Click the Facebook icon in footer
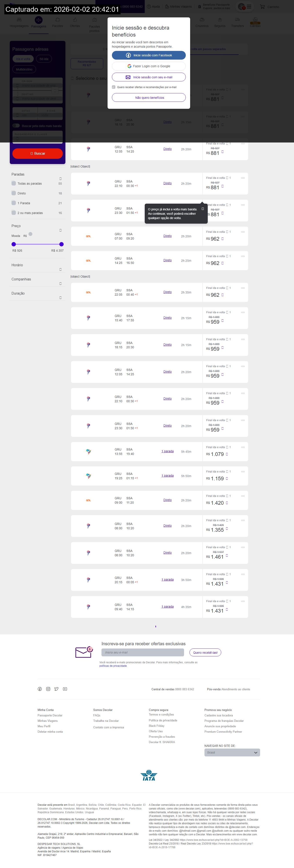Image resolution: width=294 pixels, height=868 pixels. 40,689
